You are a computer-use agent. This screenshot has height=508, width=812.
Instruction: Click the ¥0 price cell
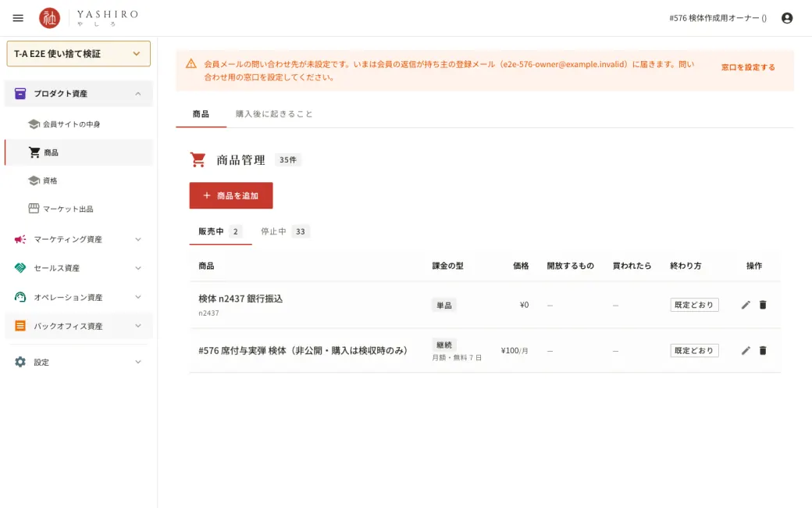coord(524,305)
